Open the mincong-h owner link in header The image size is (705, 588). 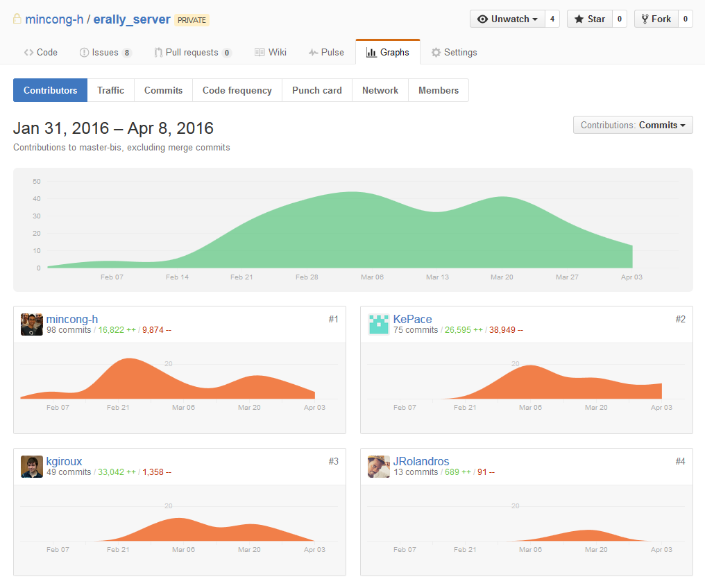[54, 19]
